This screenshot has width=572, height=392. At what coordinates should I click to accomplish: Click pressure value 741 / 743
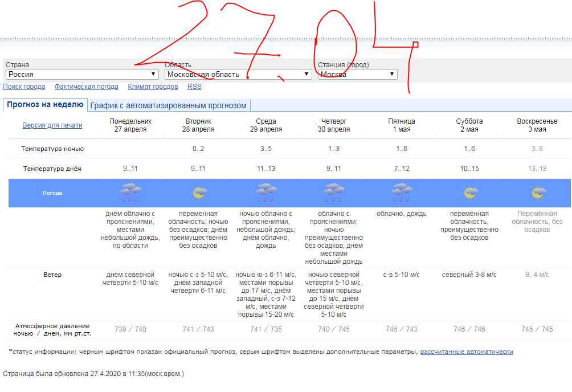[x=198, y=329]
